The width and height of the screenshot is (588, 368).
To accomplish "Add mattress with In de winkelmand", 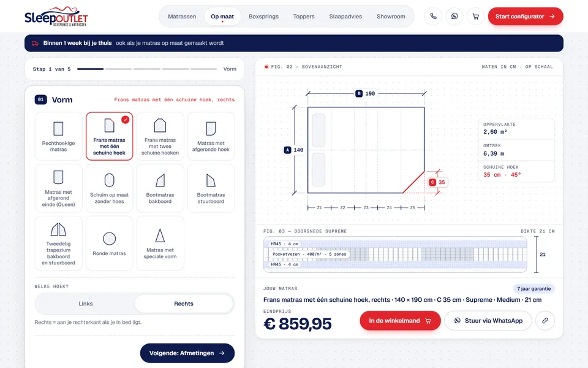I will click(x=400, y=321).
